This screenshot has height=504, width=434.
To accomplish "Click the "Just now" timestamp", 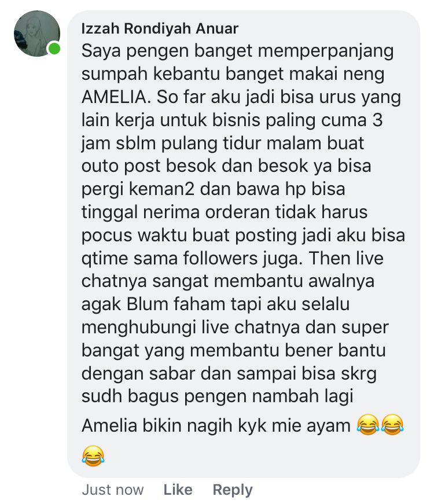I will (x=112, y=490).
